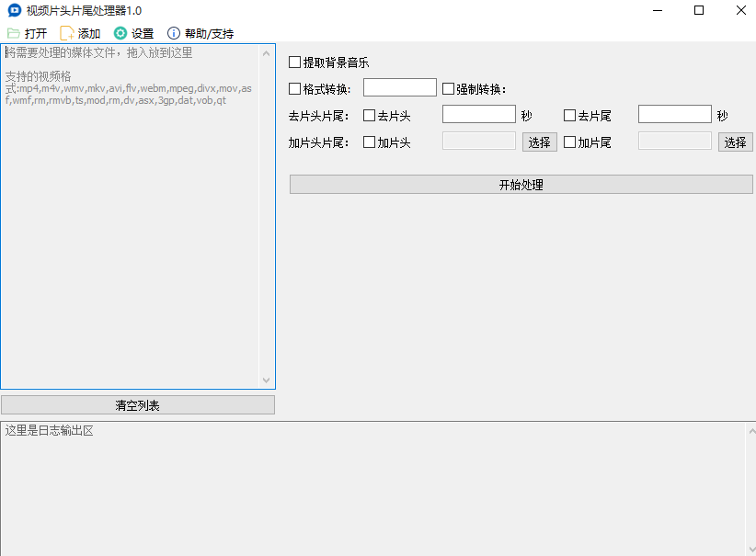Enable the 加片头 checkbox

click(x=370, y=142)
